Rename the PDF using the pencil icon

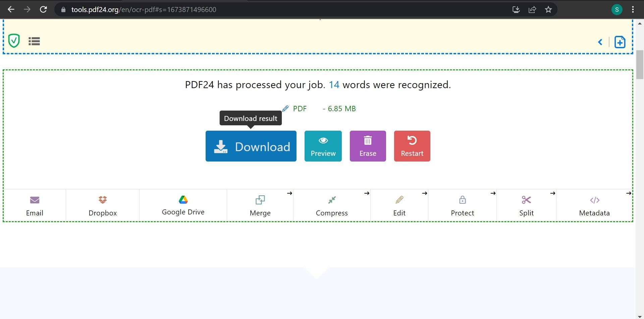pos(286,108)
